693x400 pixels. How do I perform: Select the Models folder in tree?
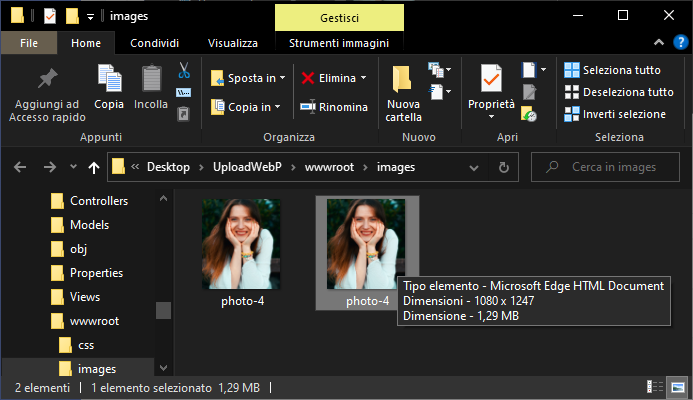(x=80, y=225)
